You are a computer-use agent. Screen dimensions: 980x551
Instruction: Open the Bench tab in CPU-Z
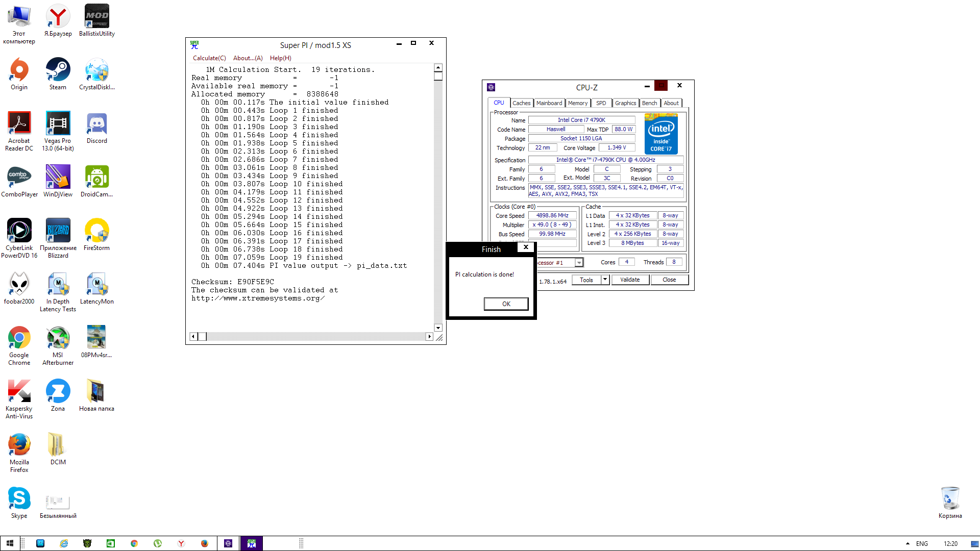[649, 103]
